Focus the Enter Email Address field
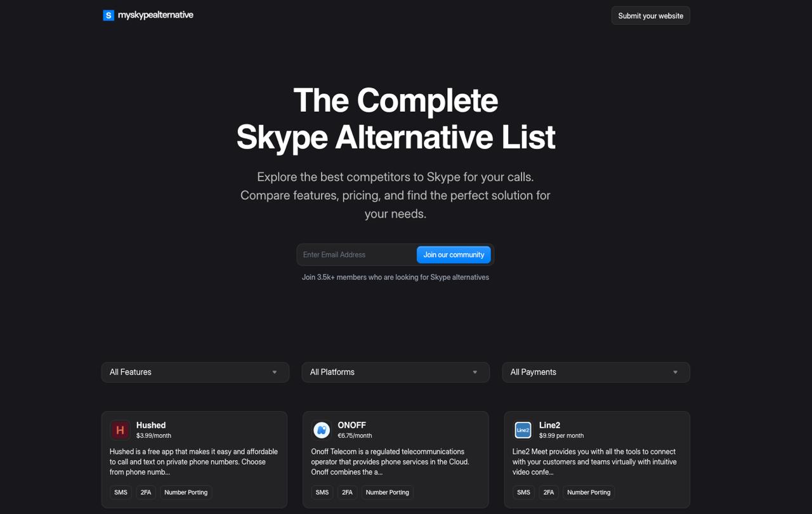The width and height of the screenshot is (812, 514). pos(357,254)
